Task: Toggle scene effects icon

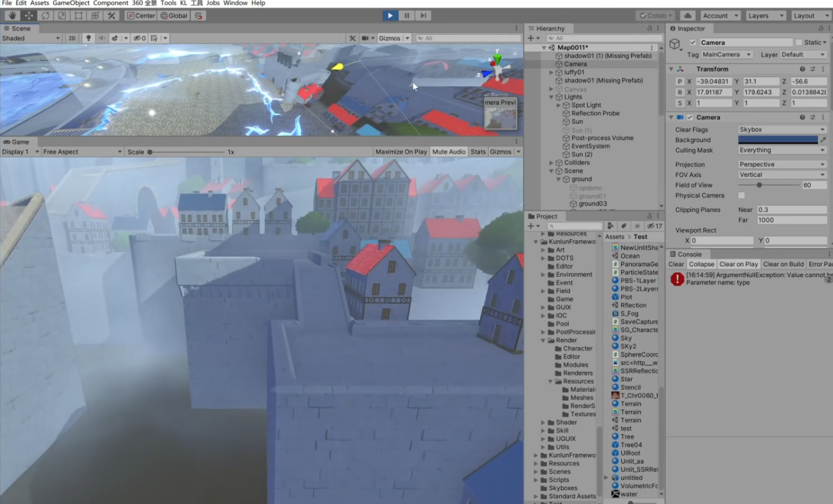Action: pyautogui.click(x=115, y=38)
